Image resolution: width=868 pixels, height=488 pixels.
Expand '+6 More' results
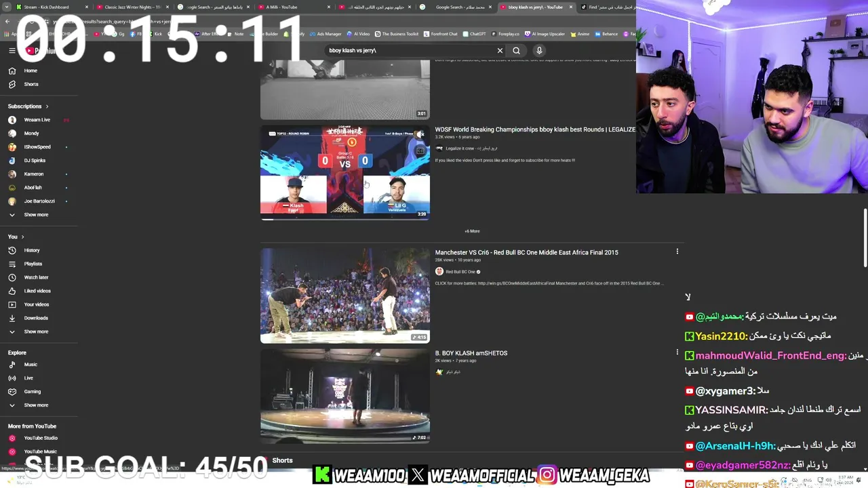pos(472,231)
